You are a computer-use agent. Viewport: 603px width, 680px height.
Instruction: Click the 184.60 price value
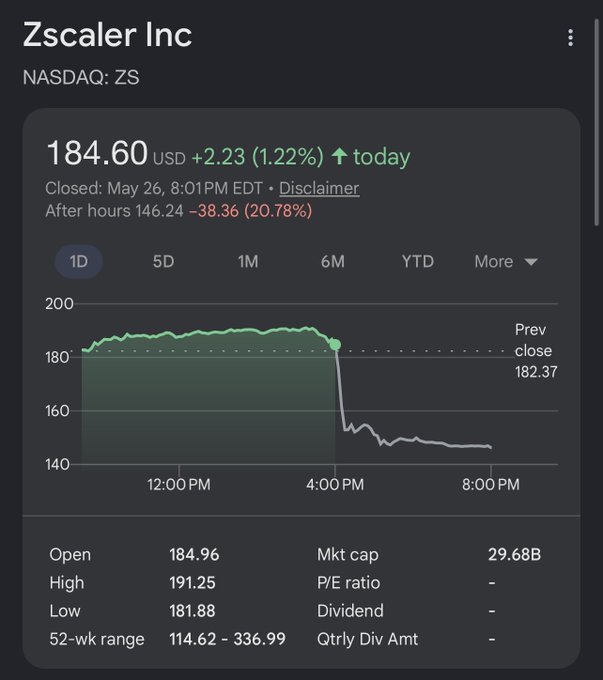pyautogui.click(x=97, y=153)
